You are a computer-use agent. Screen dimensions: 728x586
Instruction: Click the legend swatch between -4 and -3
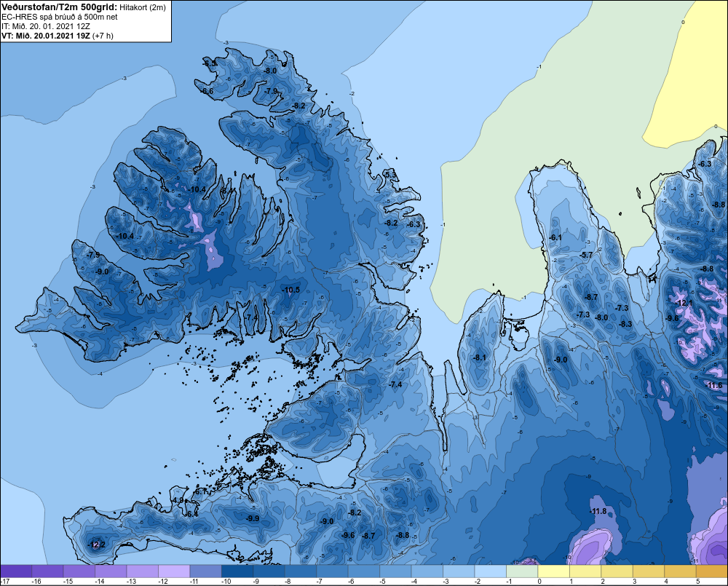pyautogui.click(x=427, y=571)
